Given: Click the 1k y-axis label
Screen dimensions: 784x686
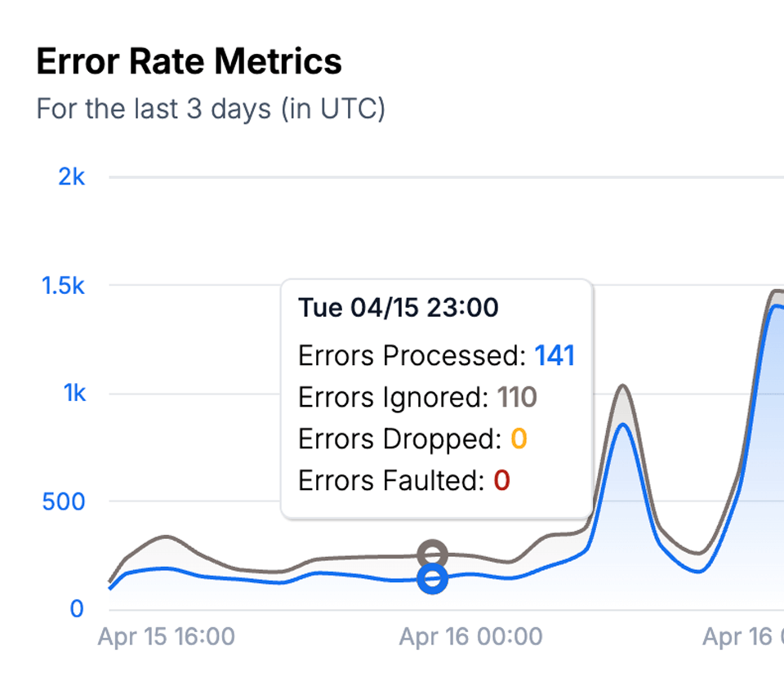Looking at the screenshot, I should coord(74,394).
